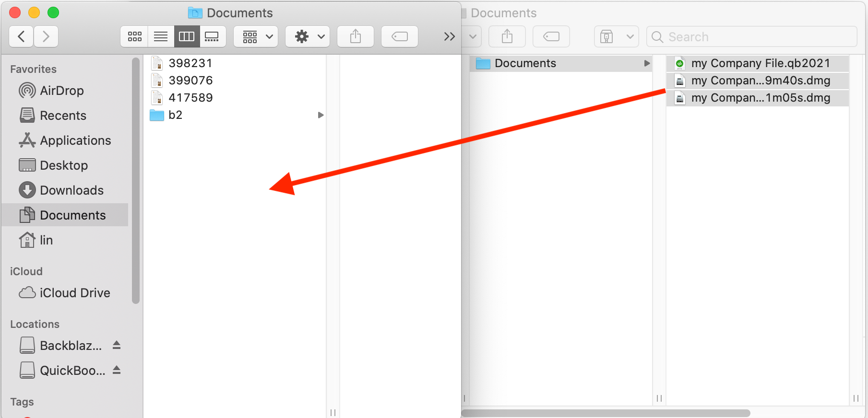The width and height of the screenshot is (868, 418).
Task: Open AirDrop in the sidebar
Action: 65,91
